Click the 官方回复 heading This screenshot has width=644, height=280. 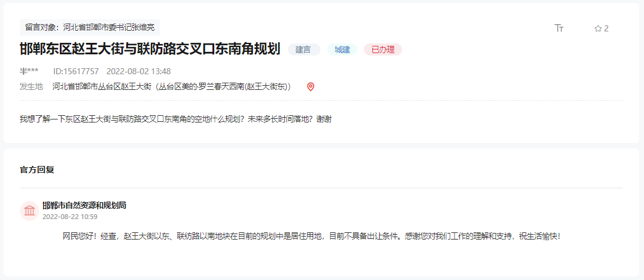[37, 170]
